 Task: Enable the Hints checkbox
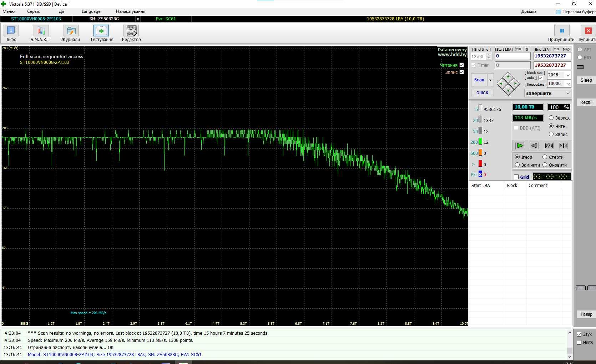click(579, 343)
